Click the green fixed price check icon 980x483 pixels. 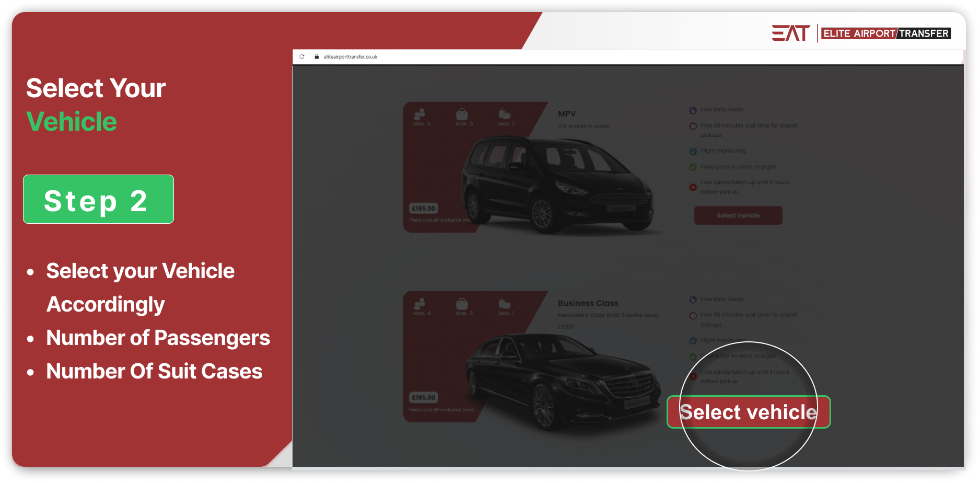pos(693,166)
